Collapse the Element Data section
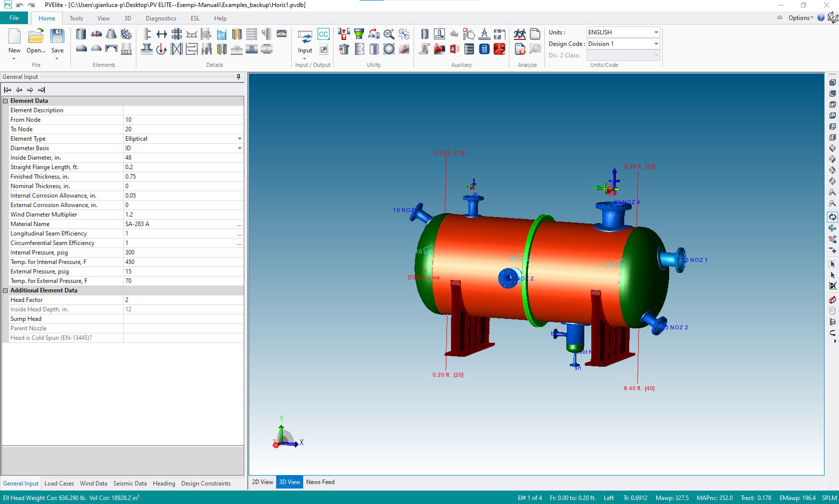 pos(5,101)
